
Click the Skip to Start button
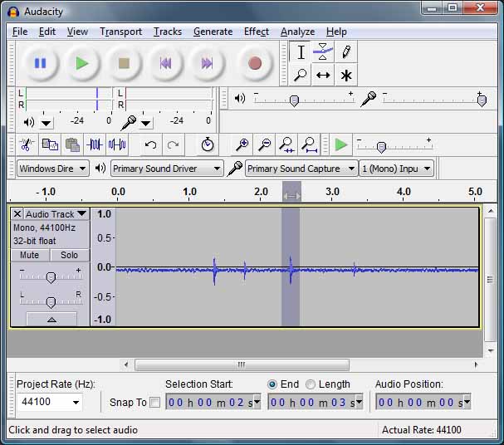166,63
